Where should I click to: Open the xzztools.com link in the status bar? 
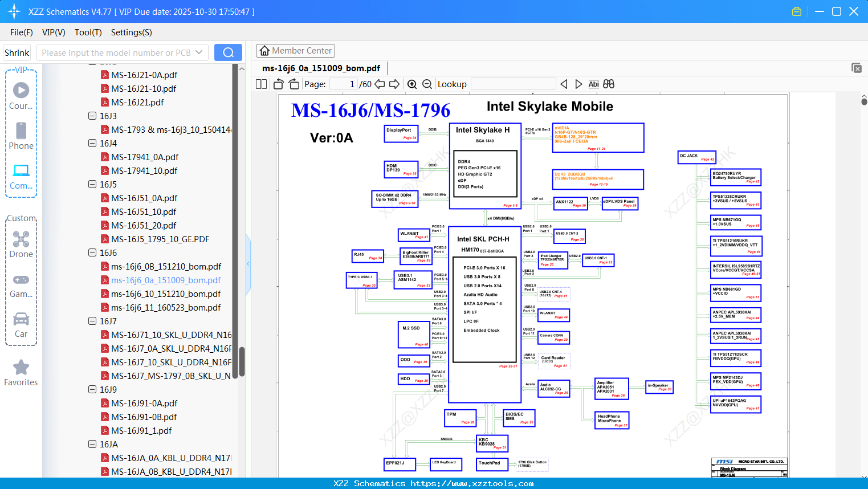pos(472,483)
